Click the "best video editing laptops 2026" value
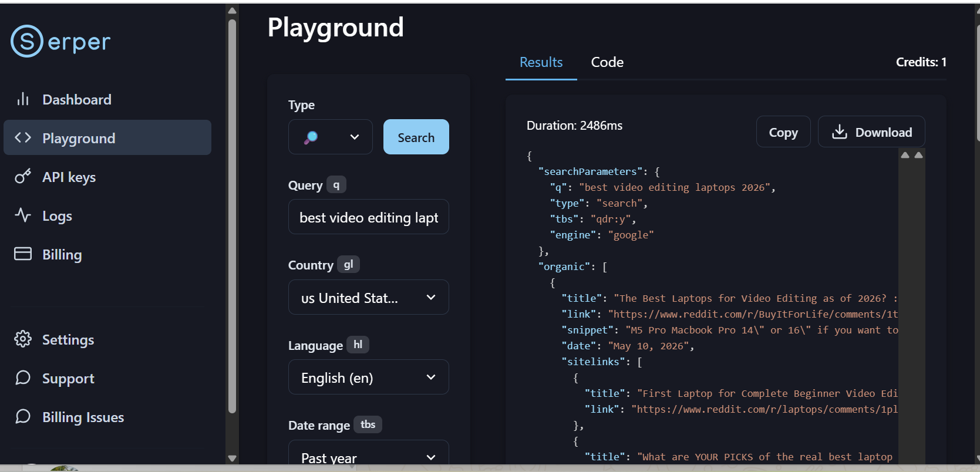 pos(675,187)
